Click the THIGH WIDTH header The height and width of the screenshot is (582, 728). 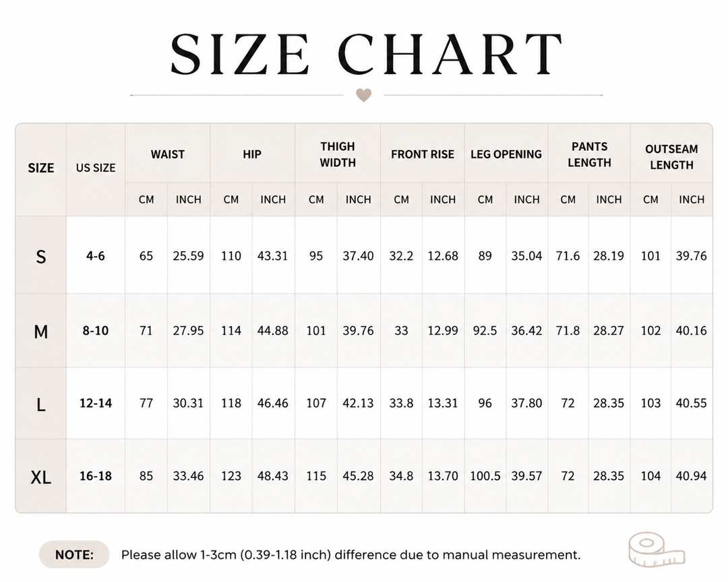(338, 154)
